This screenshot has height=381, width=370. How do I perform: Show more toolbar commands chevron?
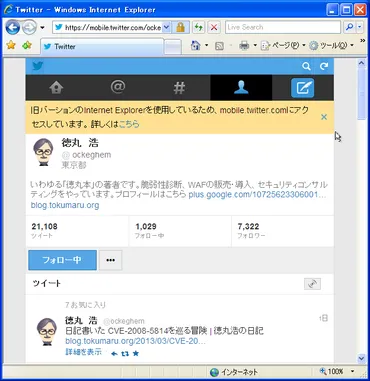(363, 41)
